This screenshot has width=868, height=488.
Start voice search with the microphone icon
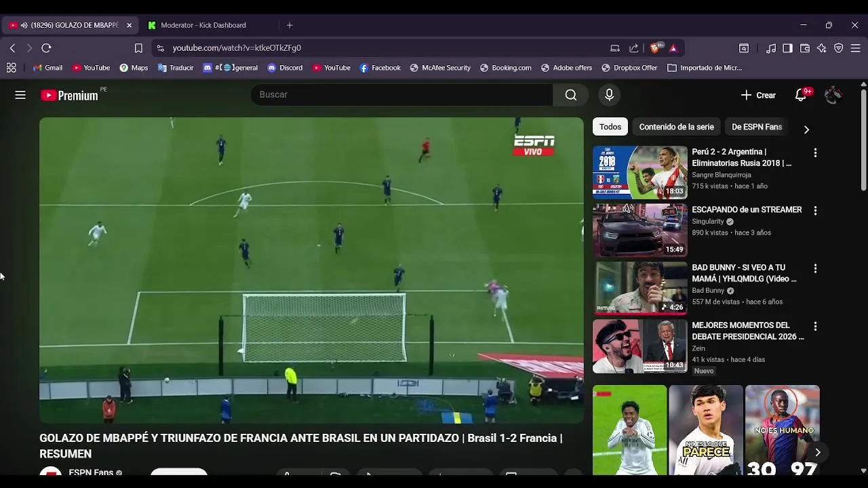(609, 95)
